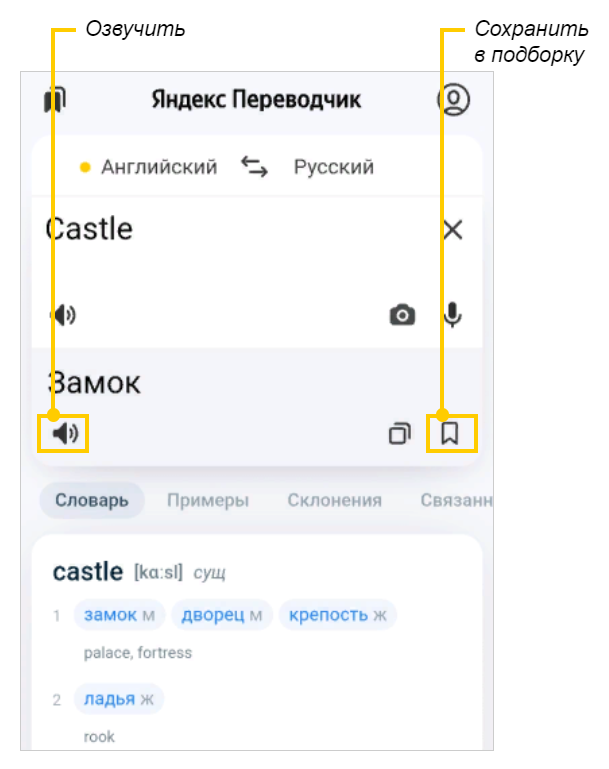The image size is (609, 769).
Task: Play audio of source word Castle
Action: click(64, 316)
